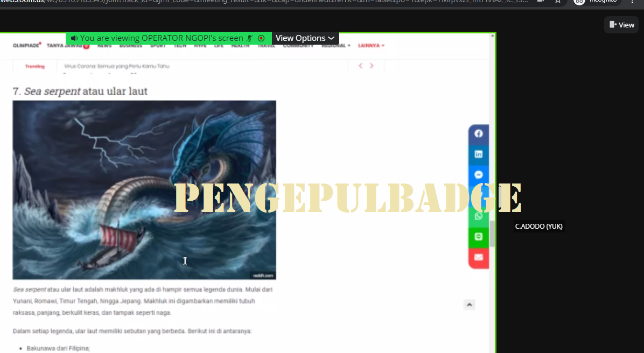Show next trending headline arrow
Image resolution: width=644 pixels, height=353 pixels.
pyautogui.click(x=372, y=66)
